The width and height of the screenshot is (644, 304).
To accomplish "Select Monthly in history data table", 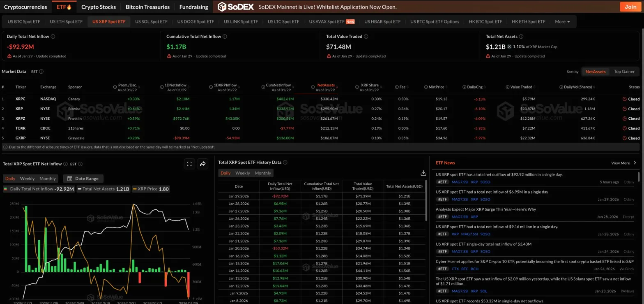I will click(x=263, y=173).
